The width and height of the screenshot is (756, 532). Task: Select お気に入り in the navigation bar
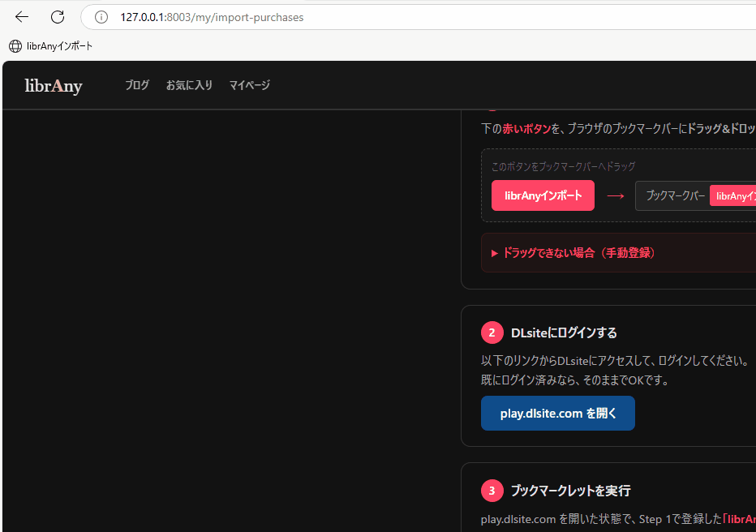coord(189,84)
